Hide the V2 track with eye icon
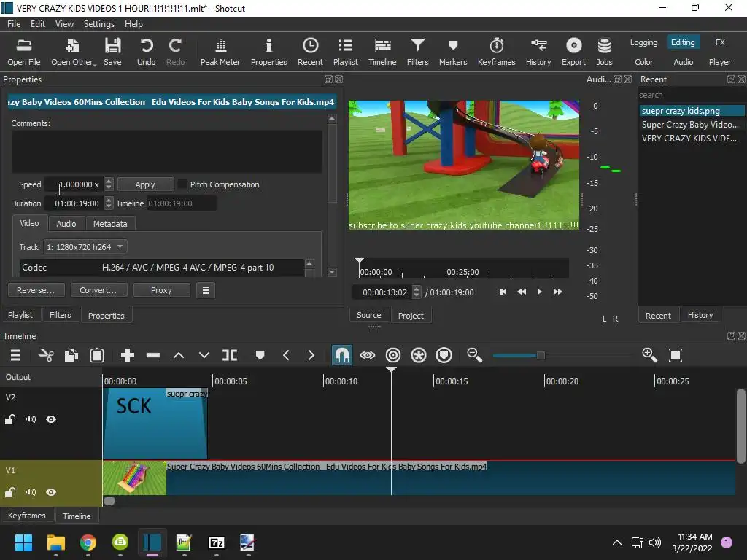 click(x=51, y=419)
